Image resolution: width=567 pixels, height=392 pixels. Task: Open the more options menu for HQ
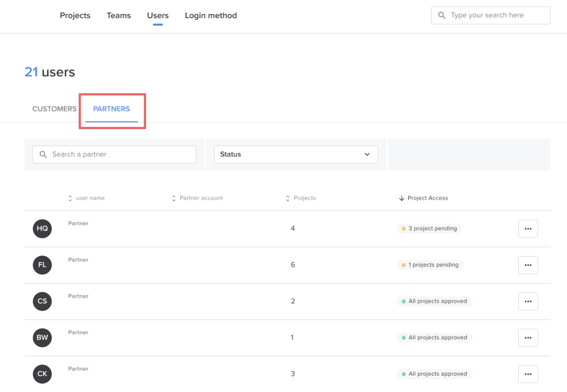point(528,229)
